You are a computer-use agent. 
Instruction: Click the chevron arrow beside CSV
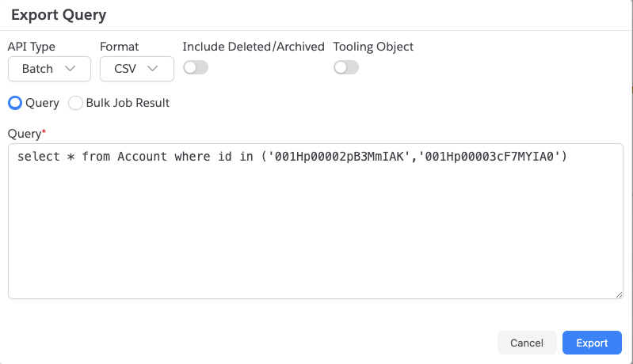(153, 69)
